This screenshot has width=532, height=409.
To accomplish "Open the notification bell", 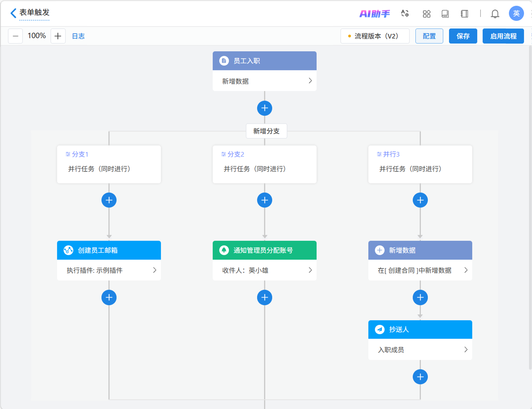I will [x=495, y=14].
